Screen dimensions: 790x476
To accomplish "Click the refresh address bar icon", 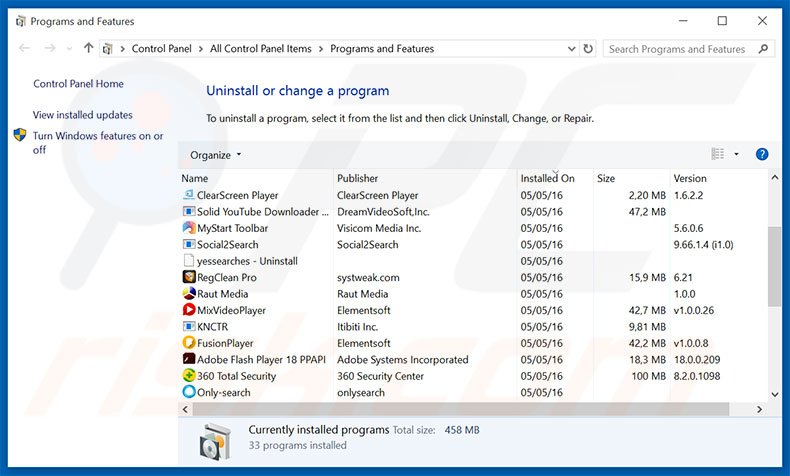I will [x=588, y=49].
